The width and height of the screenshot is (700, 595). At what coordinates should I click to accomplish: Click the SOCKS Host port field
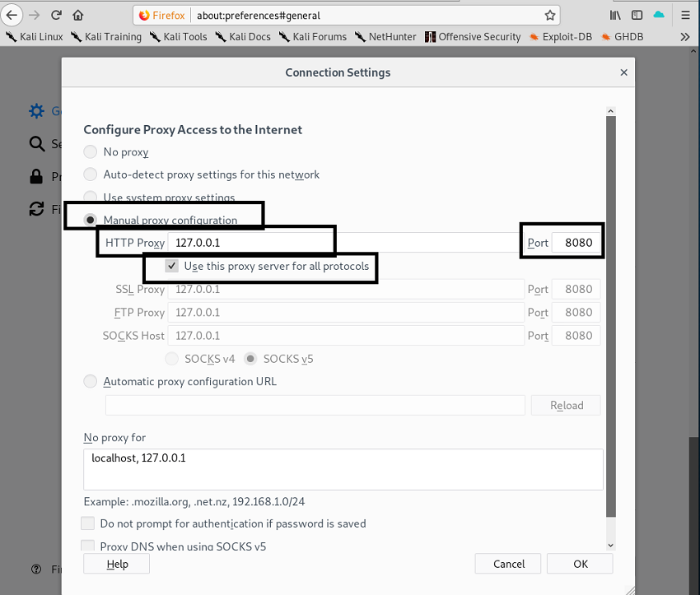576,336
